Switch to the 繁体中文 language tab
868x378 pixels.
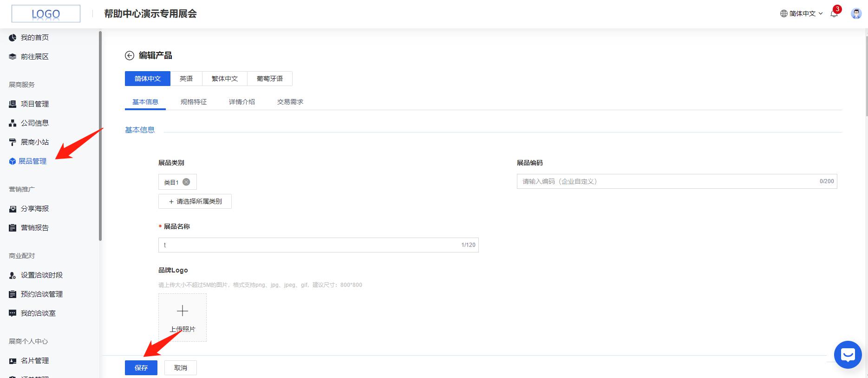tap(225, 79)
